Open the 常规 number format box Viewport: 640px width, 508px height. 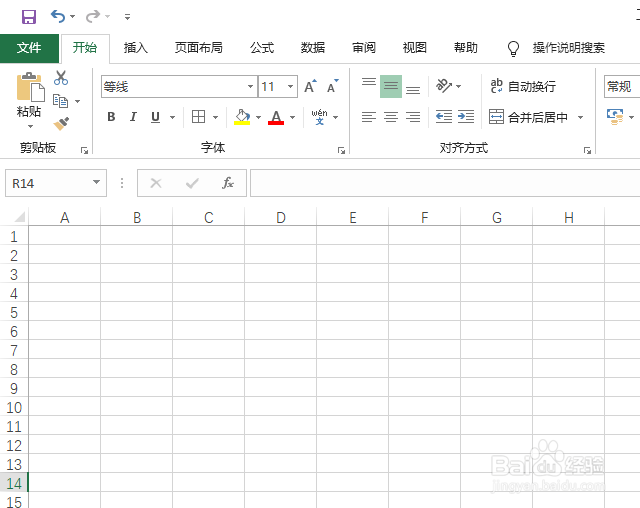point(622,87)
